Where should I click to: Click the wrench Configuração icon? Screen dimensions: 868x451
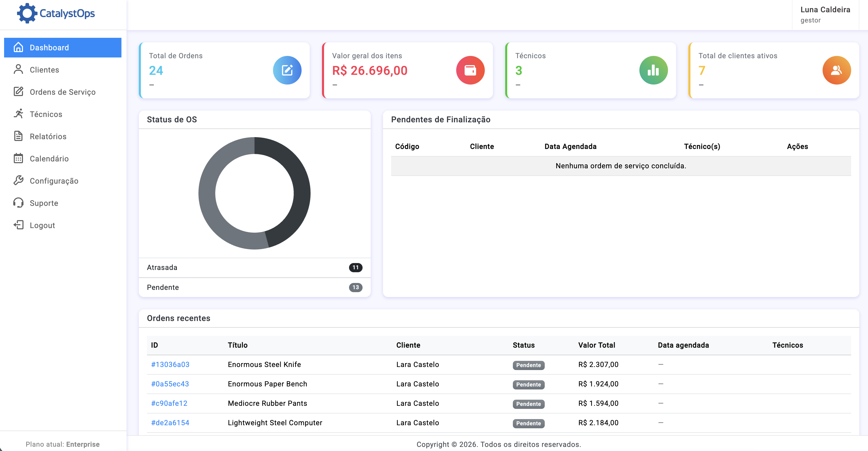point(18,181)
